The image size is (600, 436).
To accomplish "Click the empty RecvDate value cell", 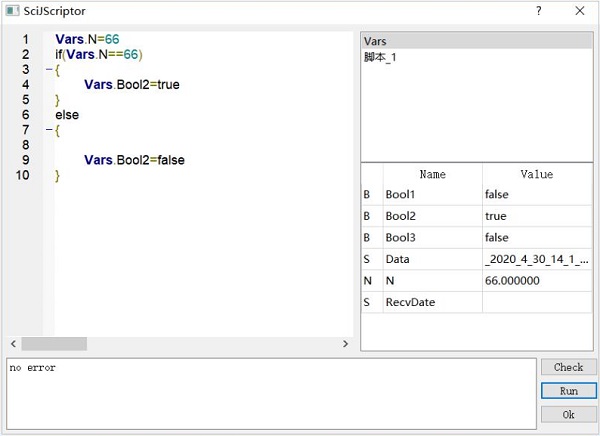I will (x=537, y=302).
